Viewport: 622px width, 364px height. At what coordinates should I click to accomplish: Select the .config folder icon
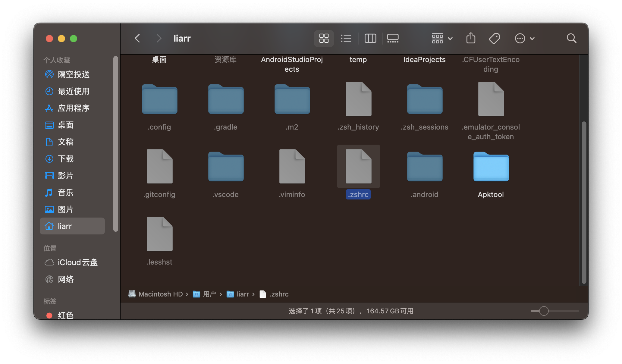click(159, 99)
